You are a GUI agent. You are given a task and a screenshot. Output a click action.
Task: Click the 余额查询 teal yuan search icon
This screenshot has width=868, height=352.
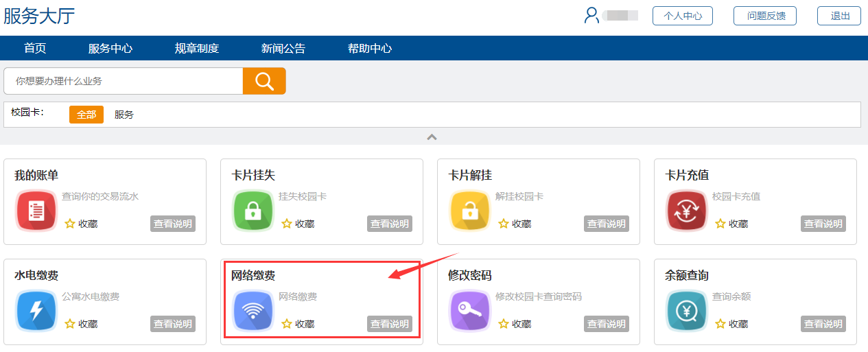[687, 312]
